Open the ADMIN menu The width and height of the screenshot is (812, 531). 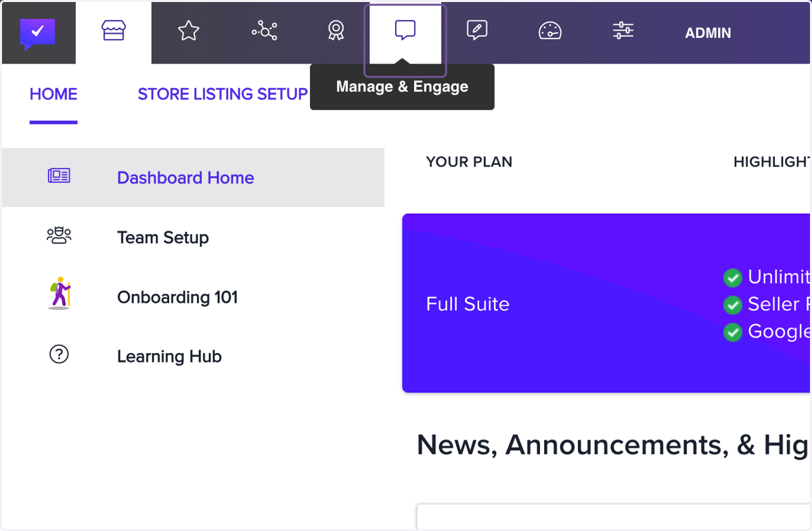pos(708,32)
